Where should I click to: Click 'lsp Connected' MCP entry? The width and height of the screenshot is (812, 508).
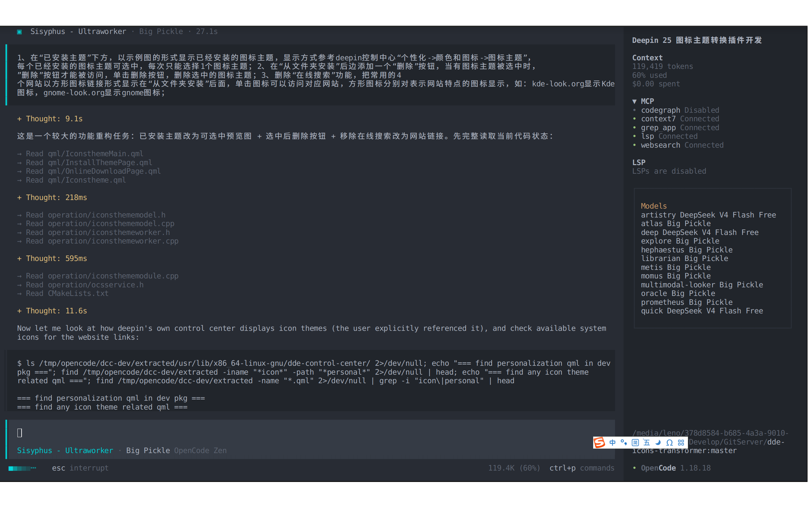pos(665,136)
